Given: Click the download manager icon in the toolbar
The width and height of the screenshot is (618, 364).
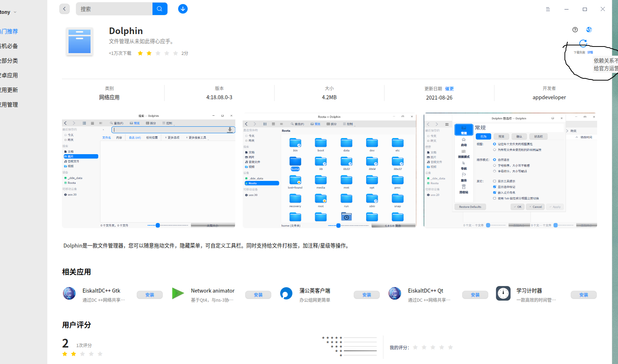Looking at the screenshot, I should [x=183, y=9].
